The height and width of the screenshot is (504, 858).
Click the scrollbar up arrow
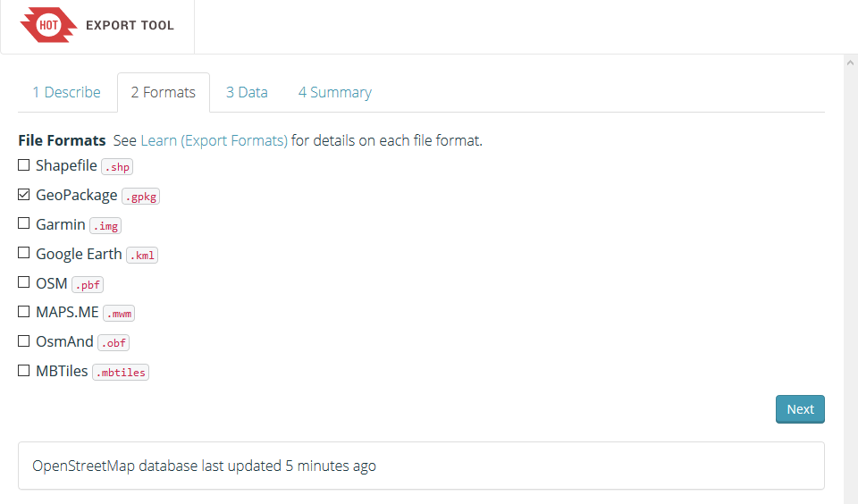coord(850,63)
